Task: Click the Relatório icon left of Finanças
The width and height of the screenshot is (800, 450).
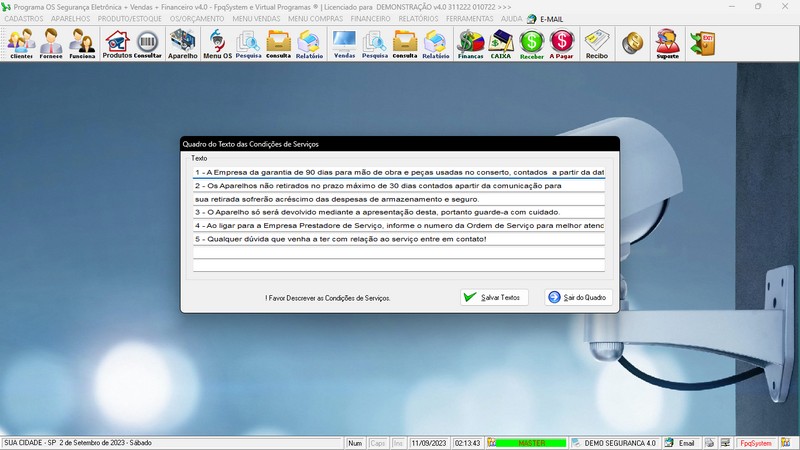Action: 436,43
